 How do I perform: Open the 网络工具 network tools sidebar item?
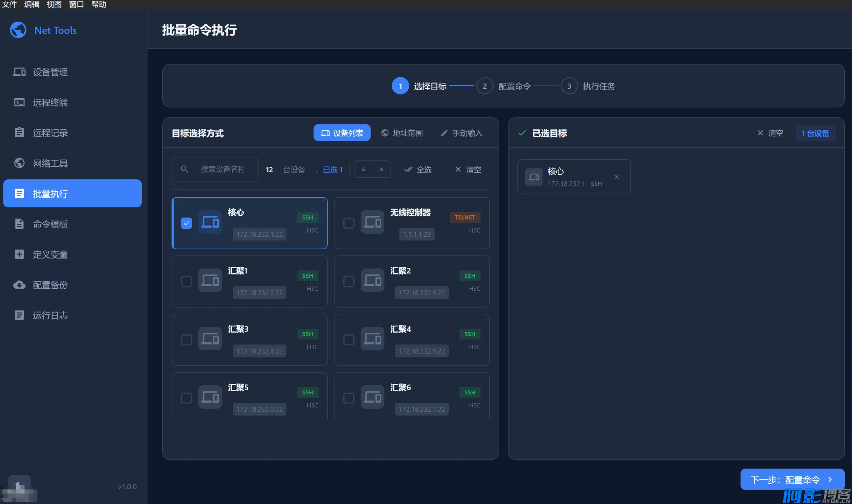tap(50, 163)
